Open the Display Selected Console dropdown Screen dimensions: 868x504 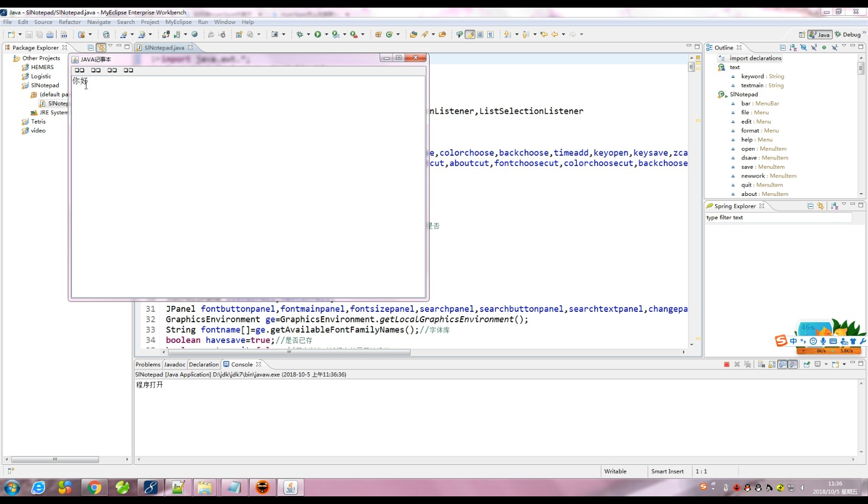[826, 364]
